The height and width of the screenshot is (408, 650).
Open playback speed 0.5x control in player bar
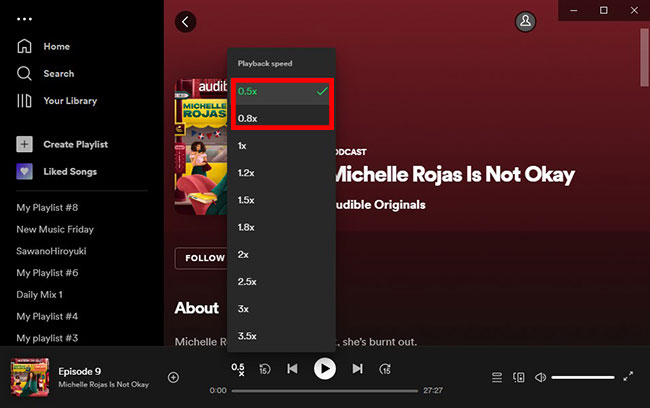pos(238,369)
